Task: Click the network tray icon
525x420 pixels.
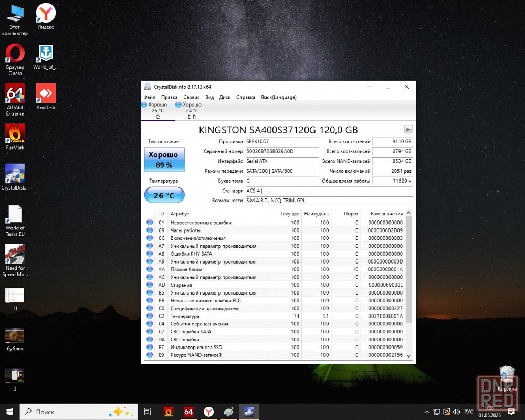Action: click(x=437, y=412)
